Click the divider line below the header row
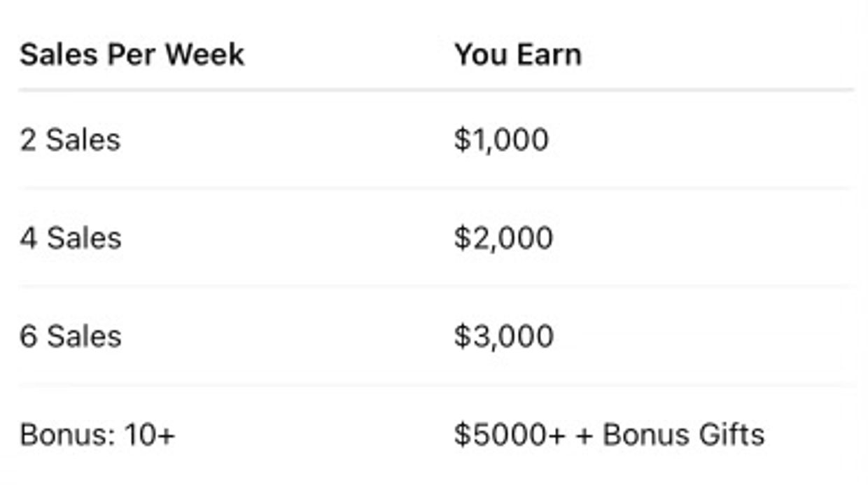This screenshot has height=485, width=868. 435,90
